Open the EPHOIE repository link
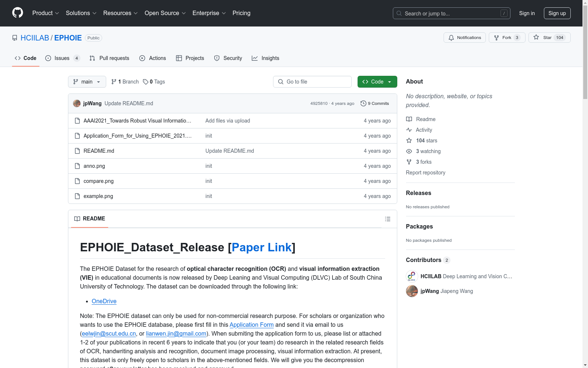The width and height of the screenshot is (588, 368). point(68,38)
